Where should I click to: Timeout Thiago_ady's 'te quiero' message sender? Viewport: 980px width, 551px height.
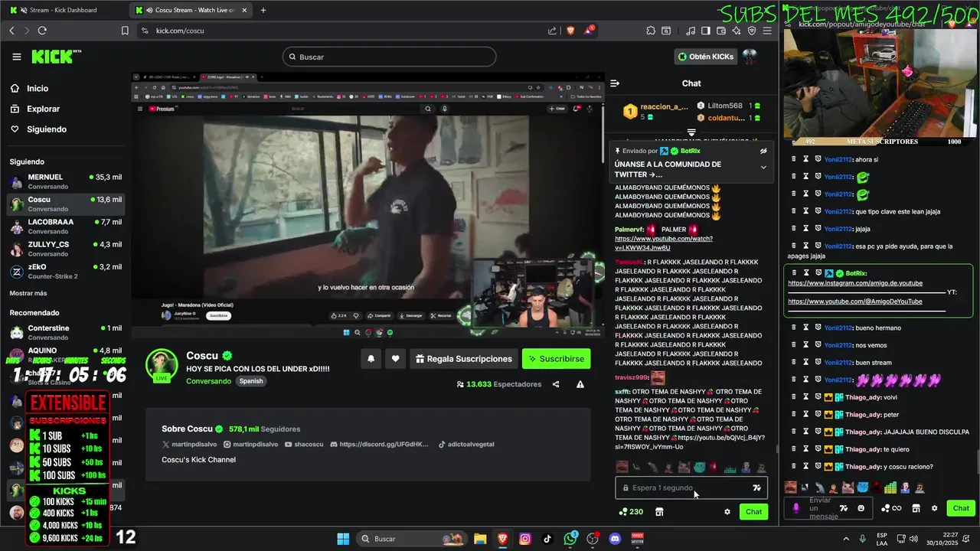pyautogui.click(x=806, y=449)
